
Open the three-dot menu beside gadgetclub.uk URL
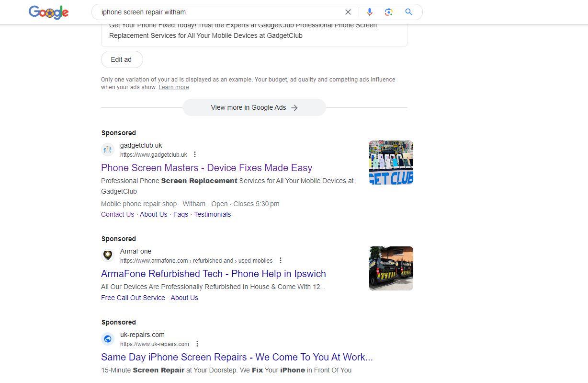[x=195, y=154]
